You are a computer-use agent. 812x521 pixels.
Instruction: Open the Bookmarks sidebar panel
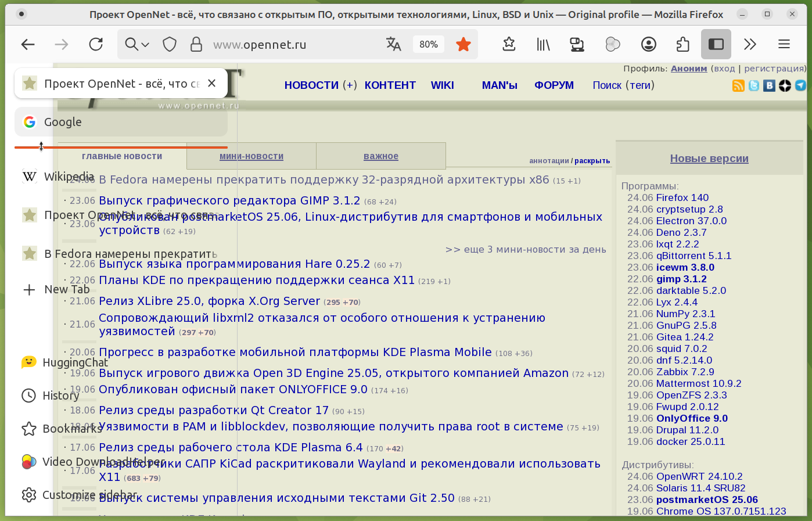coord(62,429)
